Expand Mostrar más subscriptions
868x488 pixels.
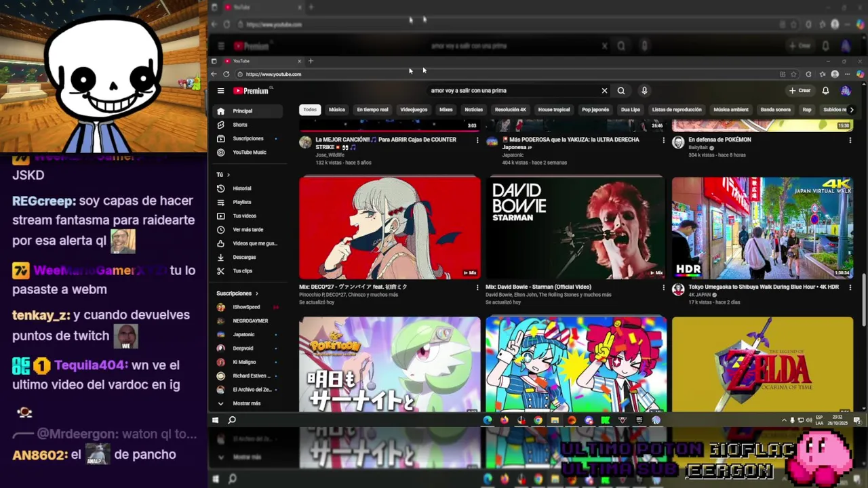point(248,403)
